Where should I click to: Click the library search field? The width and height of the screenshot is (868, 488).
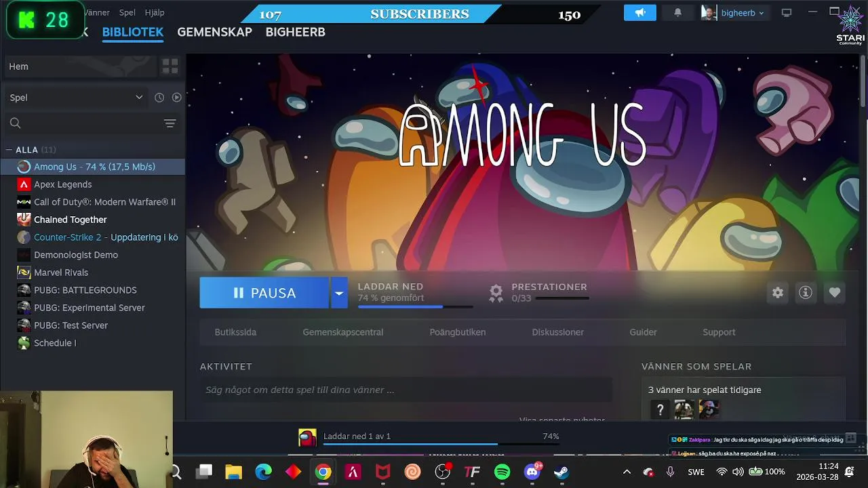(x=92, y=123)
